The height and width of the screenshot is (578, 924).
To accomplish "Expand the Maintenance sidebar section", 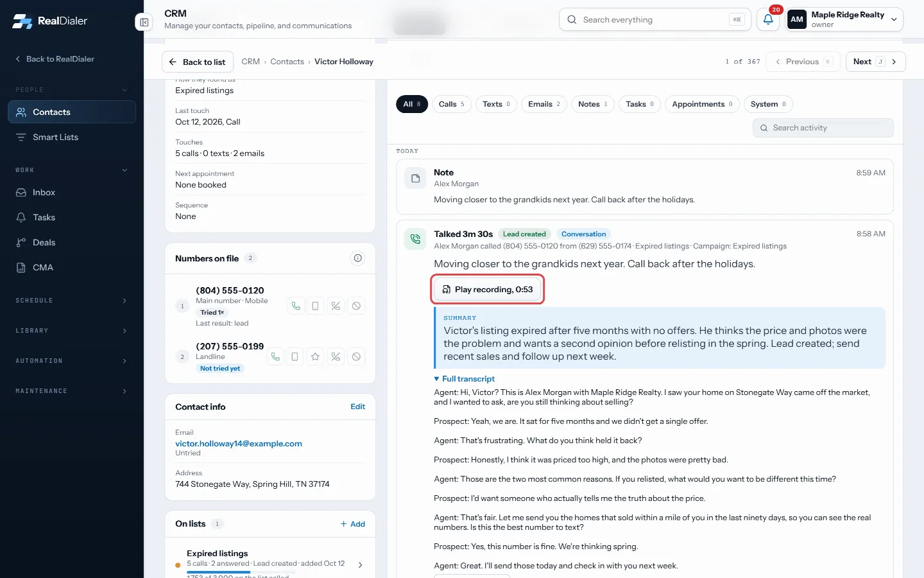I will click(x=72, y=391).
